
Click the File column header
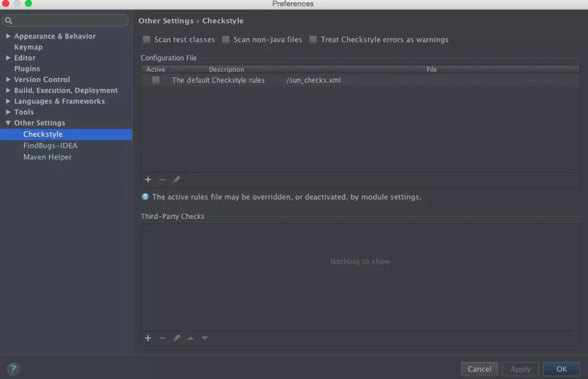(x=431, y=69)
